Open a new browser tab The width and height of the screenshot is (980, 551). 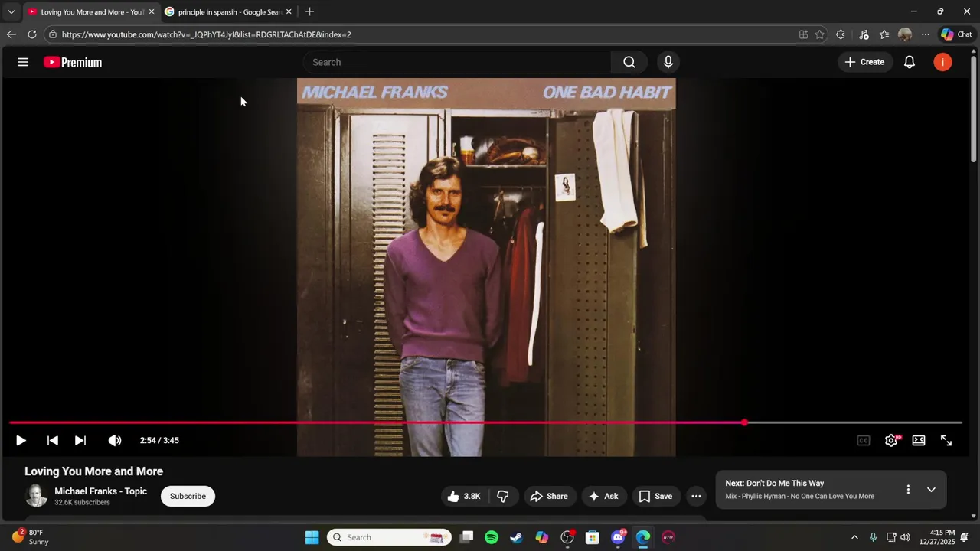pos(309,11)
